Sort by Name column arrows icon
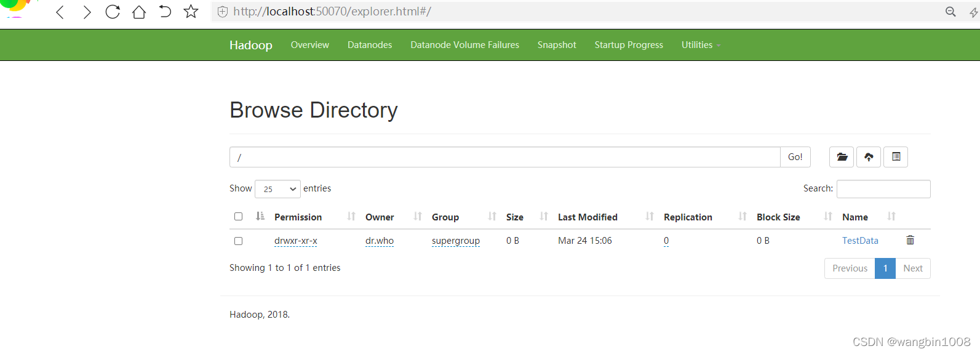This screenshot has height=354, width=980. tap(891, 216)
